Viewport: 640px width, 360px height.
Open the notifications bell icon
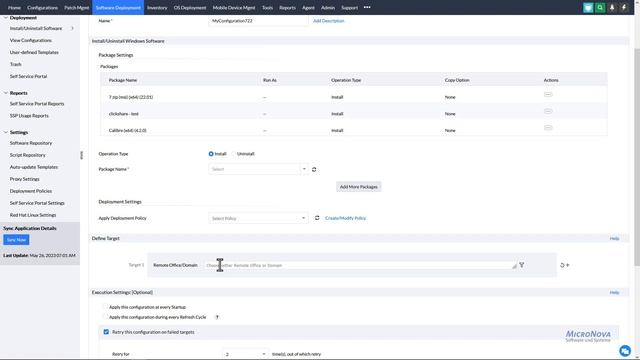pos(612,7)
